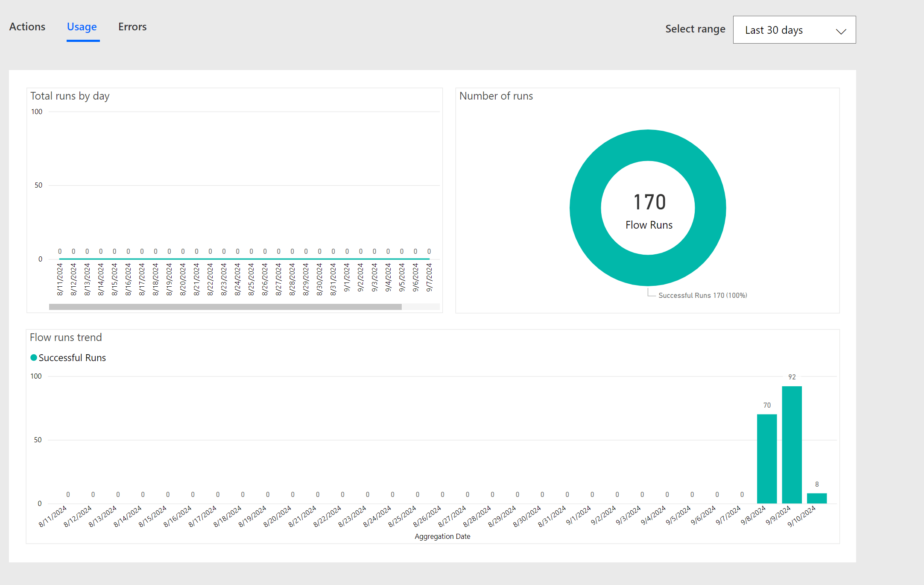Click the horizontal scrollbar under Total runs chart
This screenshot has width=924, height=585.
pos(225,307)
